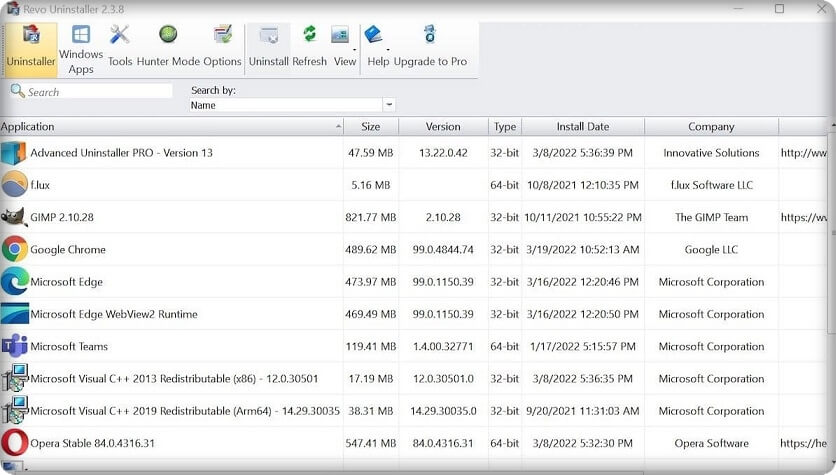Image resolution: width=836 pixels, height=475 pixels.
Task: Select "Microsoft Edge WebView2 Runtime" entry
Action: 114,314
